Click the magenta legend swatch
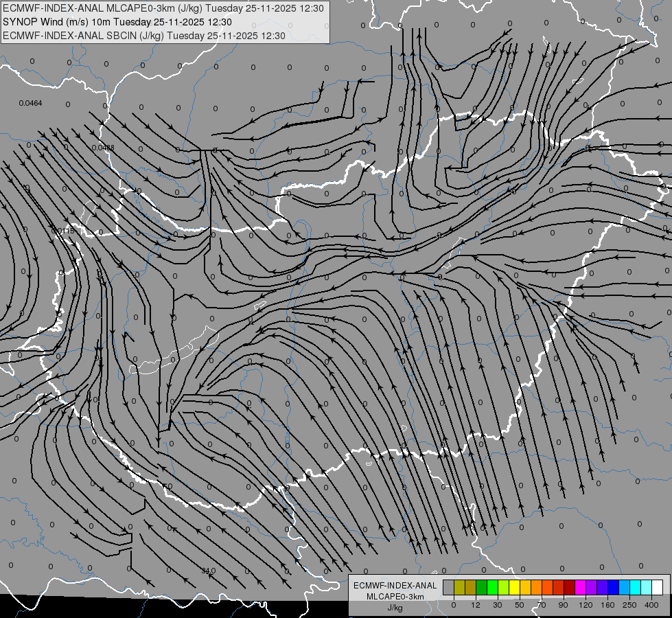672x618 pixels. tap(580, 587)
